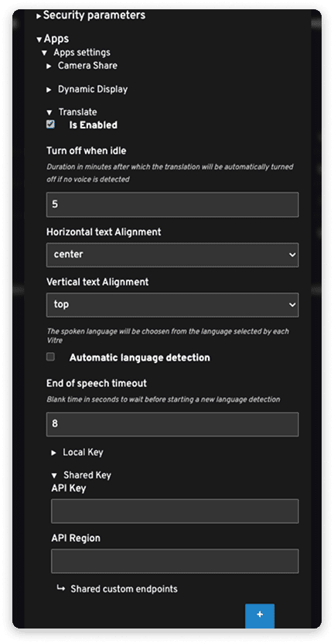This screenshot has height=644, width=334.
Task: Click the Turn off when idle field
Action: (x=172, y=204)
